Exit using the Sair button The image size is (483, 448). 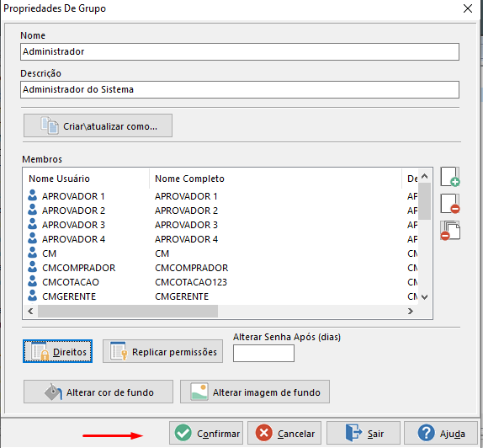(364, 433)
